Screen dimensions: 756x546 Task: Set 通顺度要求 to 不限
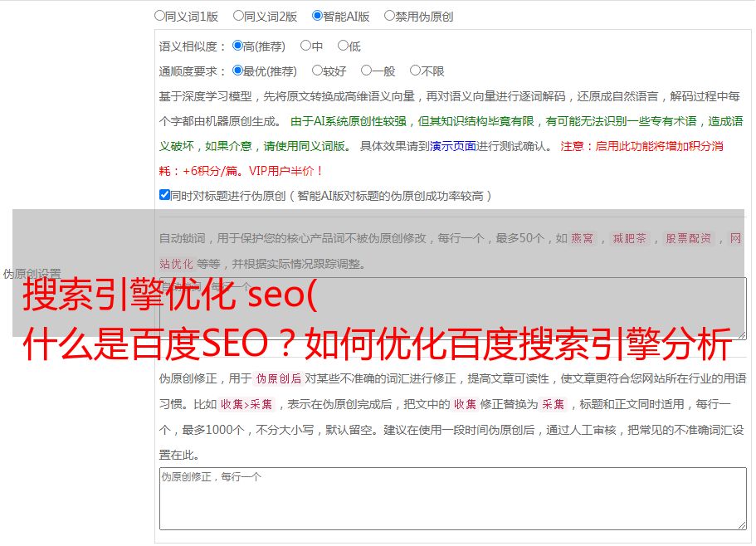coord(415,71)
